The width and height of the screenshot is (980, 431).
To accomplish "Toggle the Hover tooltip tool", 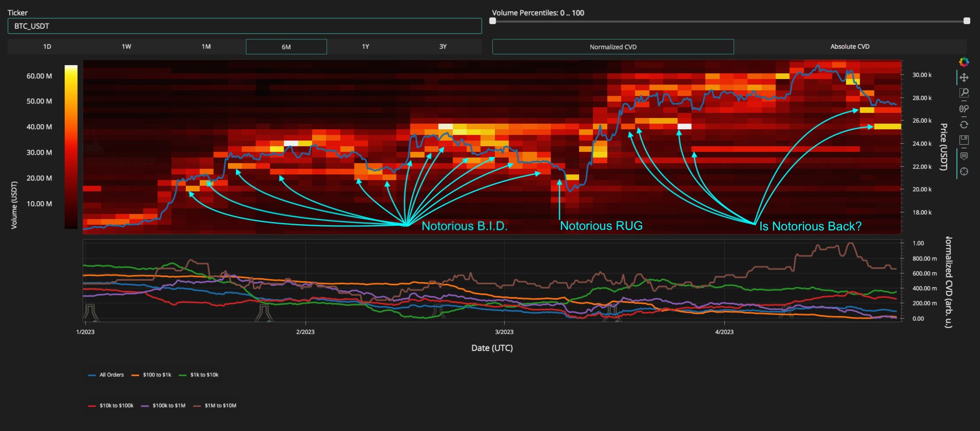I will [964, 156].
